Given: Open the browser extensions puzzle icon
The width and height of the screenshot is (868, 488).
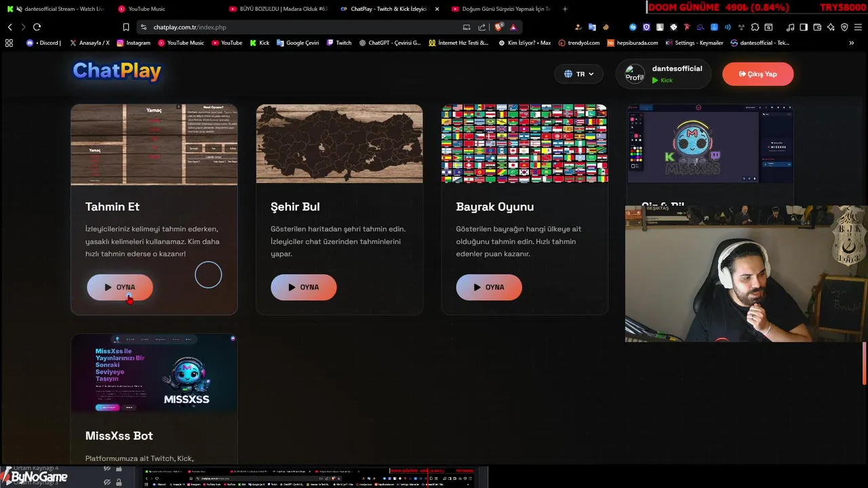Looking at the screenshot, I should click(755, 27).
